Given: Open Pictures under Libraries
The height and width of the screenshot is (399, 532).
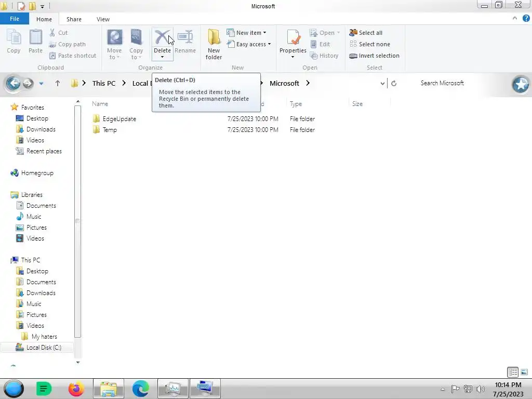Looking at the screenshot, I should coord(36,228).
